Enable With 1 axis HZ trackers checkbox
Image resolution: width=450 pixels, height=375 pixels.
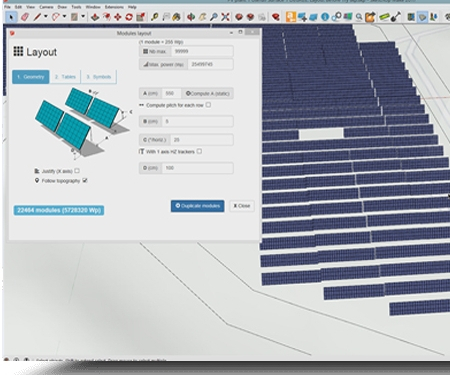(x=199, y=151)
